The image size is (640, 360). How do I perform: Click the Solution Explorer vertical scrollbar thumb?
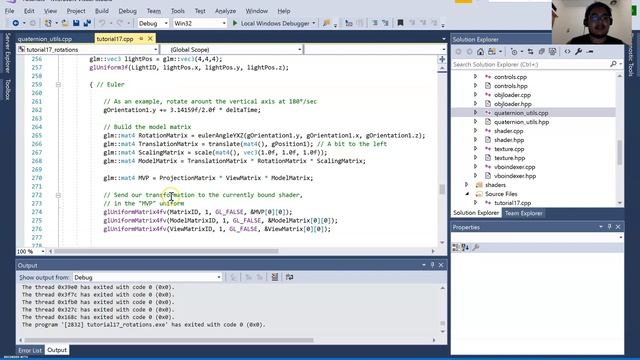tap(620, 152)
